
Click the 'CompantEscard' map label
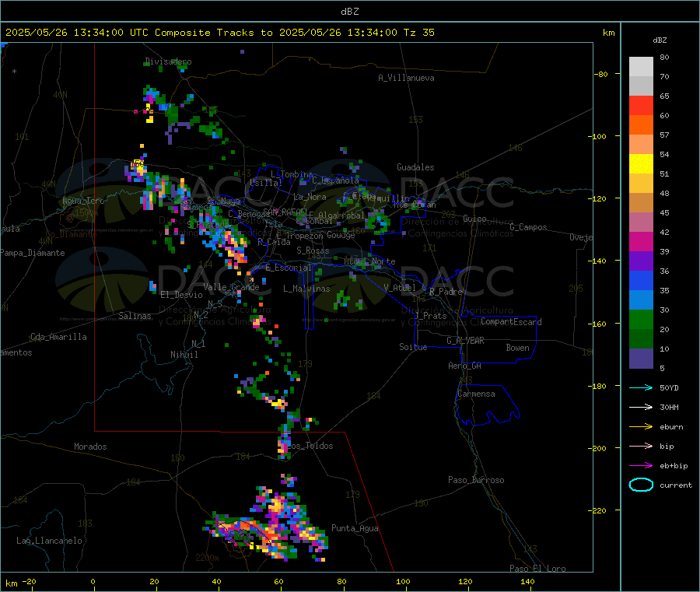point(511,321)
